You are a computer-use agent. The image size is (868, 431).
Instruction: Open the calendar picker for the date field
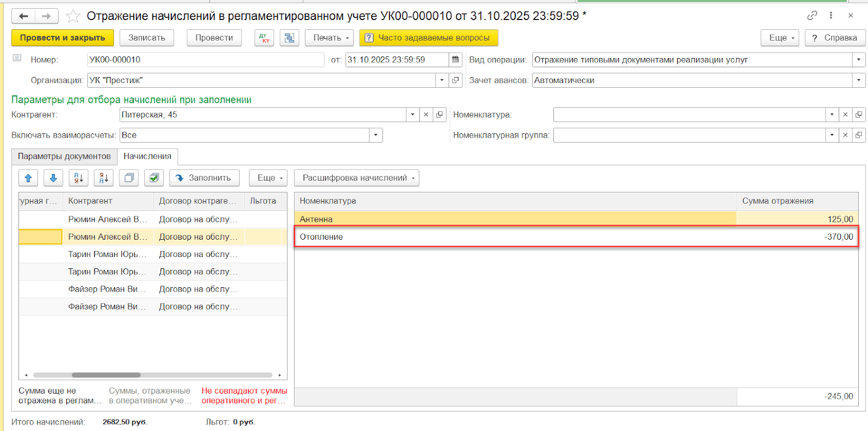pyautogui.click(x=456, y=60)
